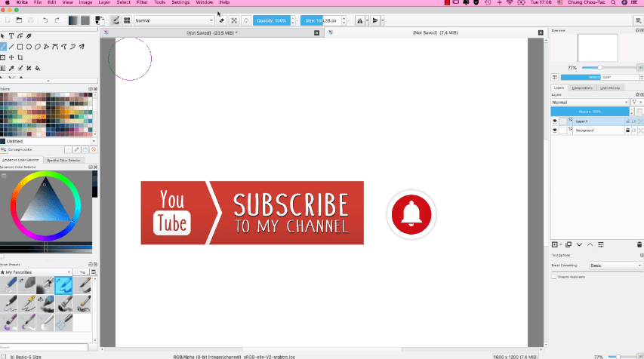Screen dimensions: 644x359
Task: Switch to the Specific Color Selector tab
Action: [x=63, y=161]
